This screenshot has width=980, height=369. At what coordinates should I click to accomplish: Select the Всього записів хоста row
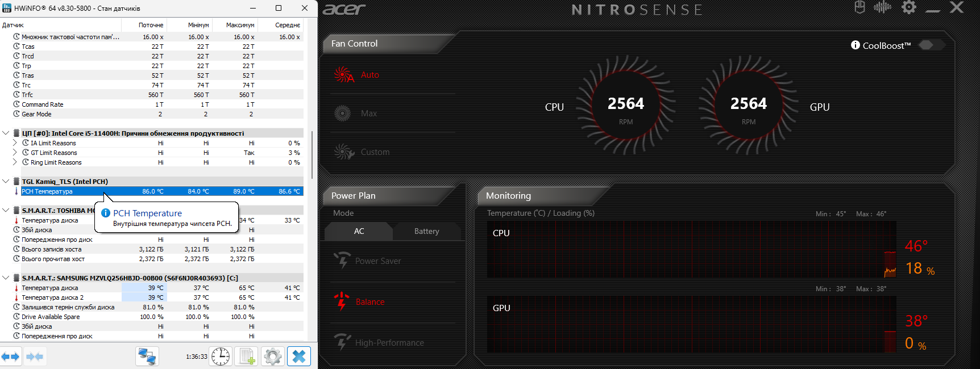157,249
